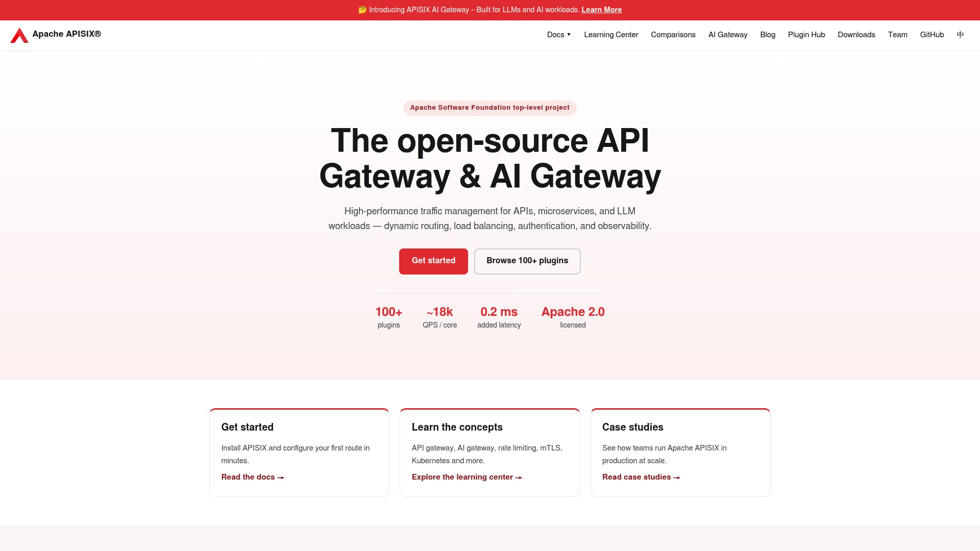Click the announcement text Introducing APISIX AI Gateway
Viewport: 980px width, 551px height.
coord(474,10)
